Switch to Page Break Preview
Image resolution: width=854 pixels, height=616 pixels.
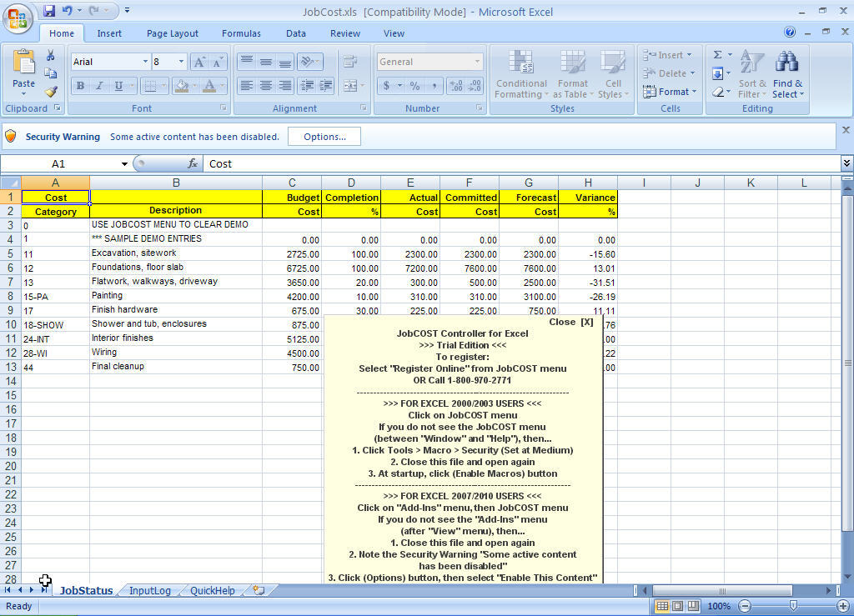click(693, 606)
